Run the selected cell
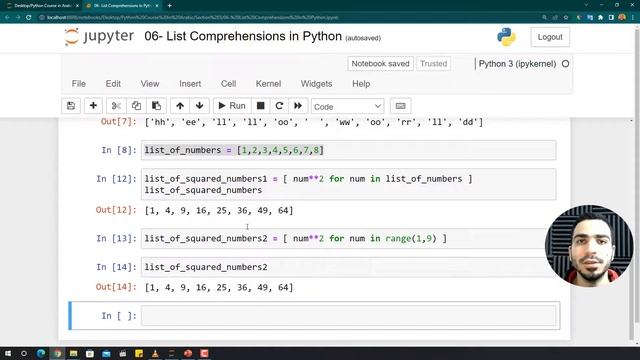Screen dimensions: 640x360 pos(232,106)
